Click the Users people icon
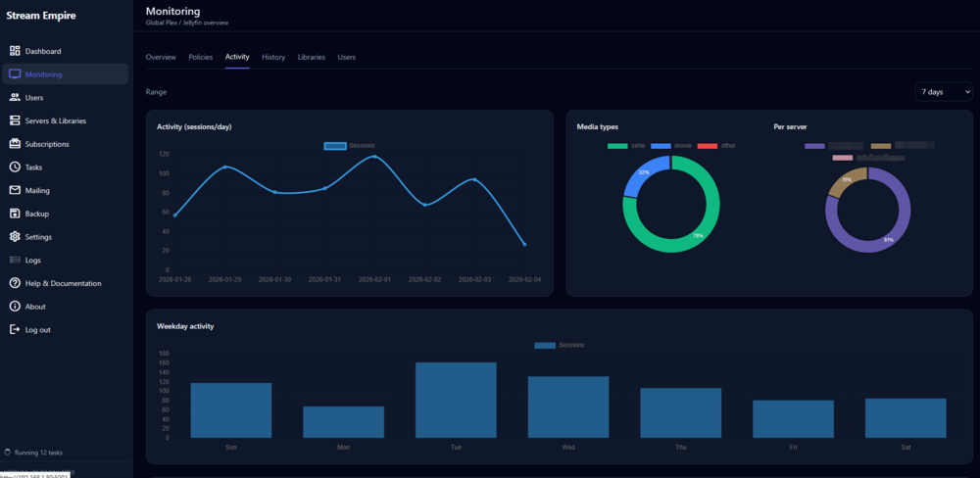 pyautogui.click(x=15, y=98)
